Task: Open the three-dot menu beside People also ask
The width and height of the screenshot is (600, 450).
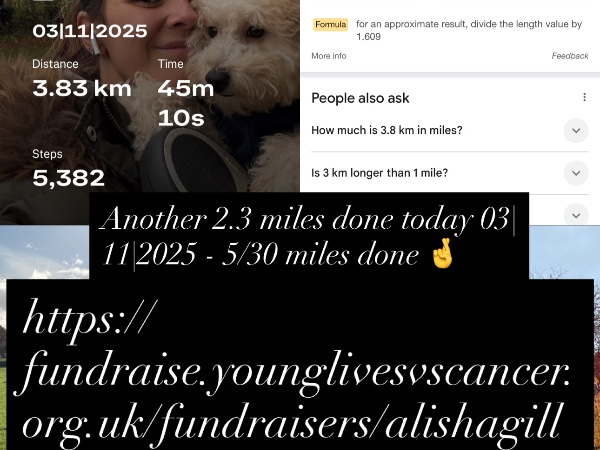Action: click(x=584, y=97)
